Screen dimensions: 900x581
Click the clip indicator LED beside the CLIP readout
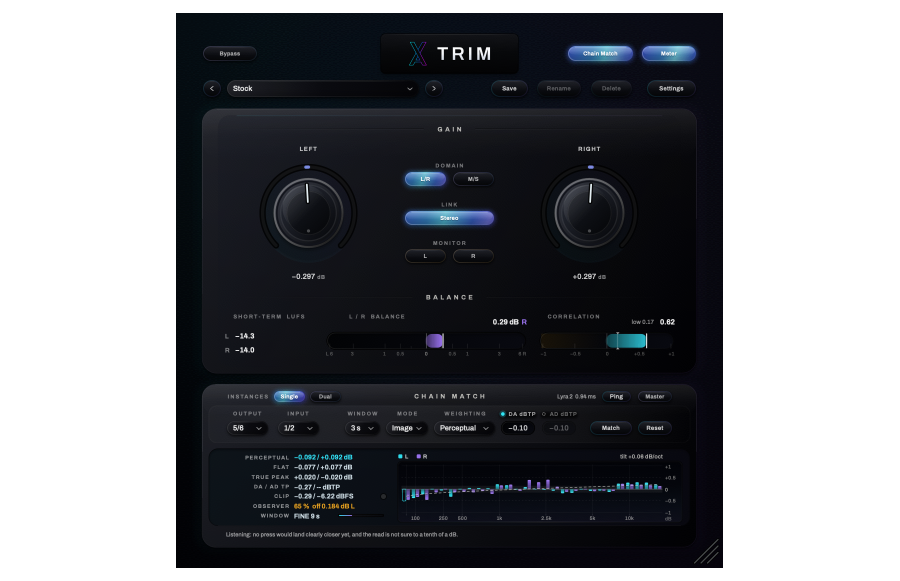(x=383, y=497)
